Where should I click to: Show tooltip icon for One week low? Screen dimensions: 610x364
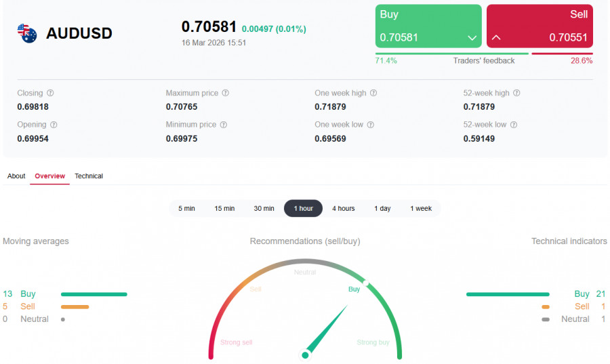click(x=370, y=125)
